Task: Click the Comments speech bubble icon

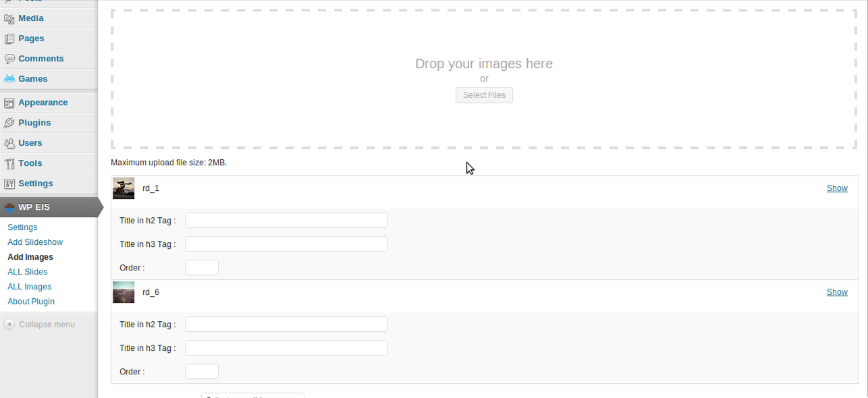Action: pyautogui.click(x=9, y=59)
